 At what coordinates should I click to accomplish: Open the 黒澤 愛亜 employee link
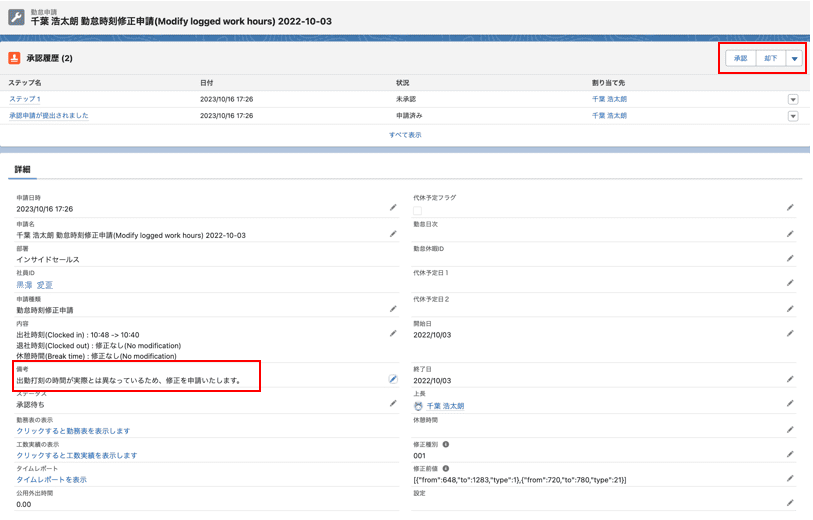click(x=35, y=284)
